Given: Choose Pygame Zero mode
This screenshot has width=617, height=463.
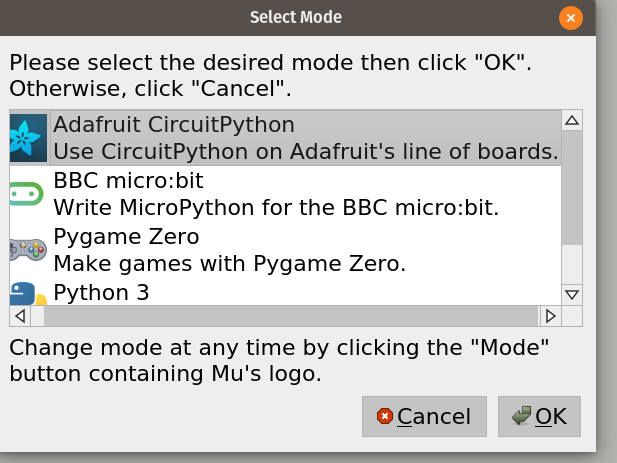Looking at the screenshot, I should 126,237.
